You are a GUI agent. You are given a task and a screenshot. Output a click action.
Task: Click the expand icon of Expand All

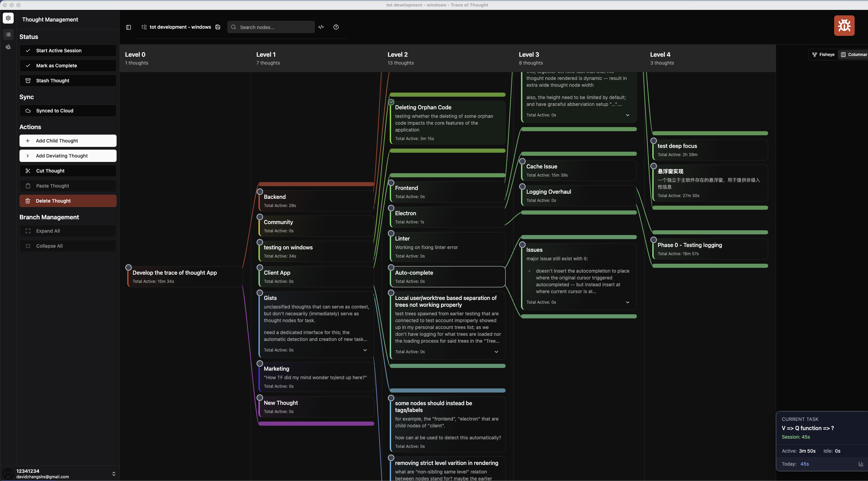click(x=28, y=231)
